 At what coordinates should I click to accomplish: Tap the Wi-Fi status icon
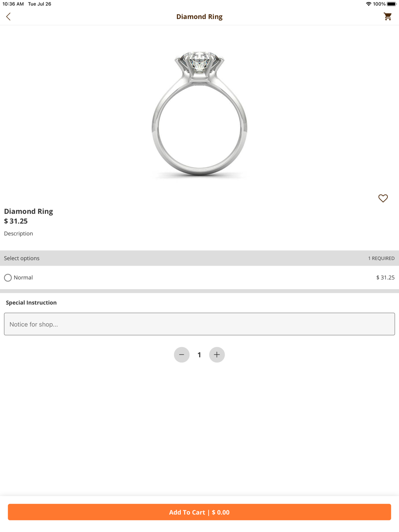coord(368,4)
